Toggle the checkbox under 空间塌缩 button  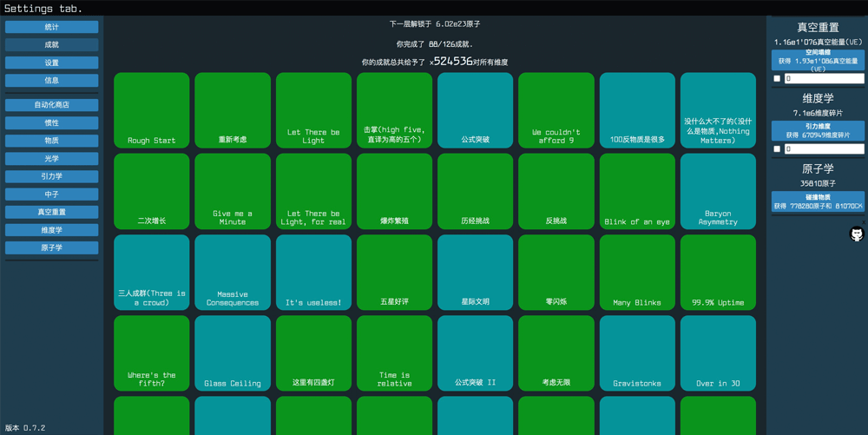pyautogui.click(x=777, y=79)
